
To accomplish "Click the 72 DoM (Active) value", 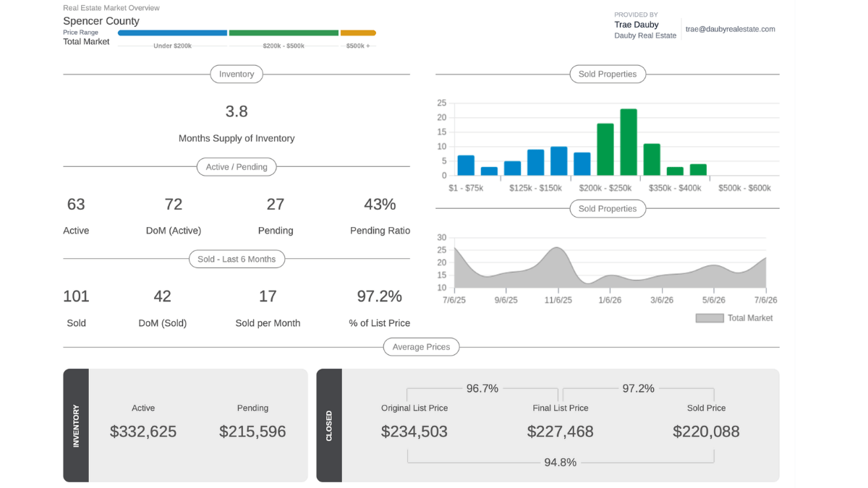I will pyautogui.click(x=174, y=205).
